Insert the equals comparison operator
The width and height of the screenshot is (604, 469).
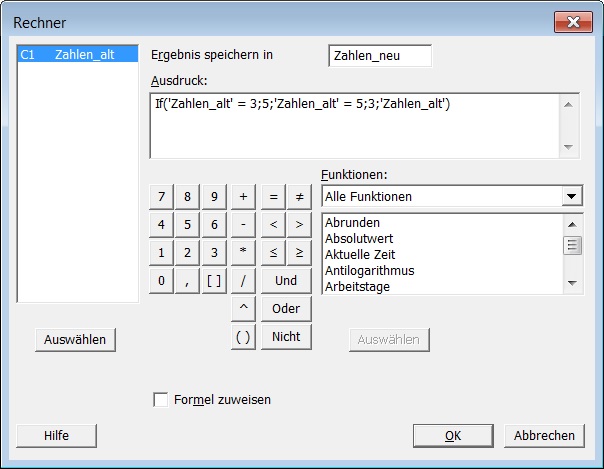273,197
